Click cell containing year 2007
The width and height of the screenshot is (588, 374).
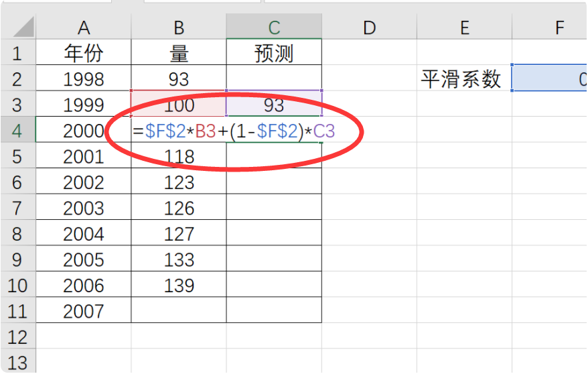tap(84, 310)
